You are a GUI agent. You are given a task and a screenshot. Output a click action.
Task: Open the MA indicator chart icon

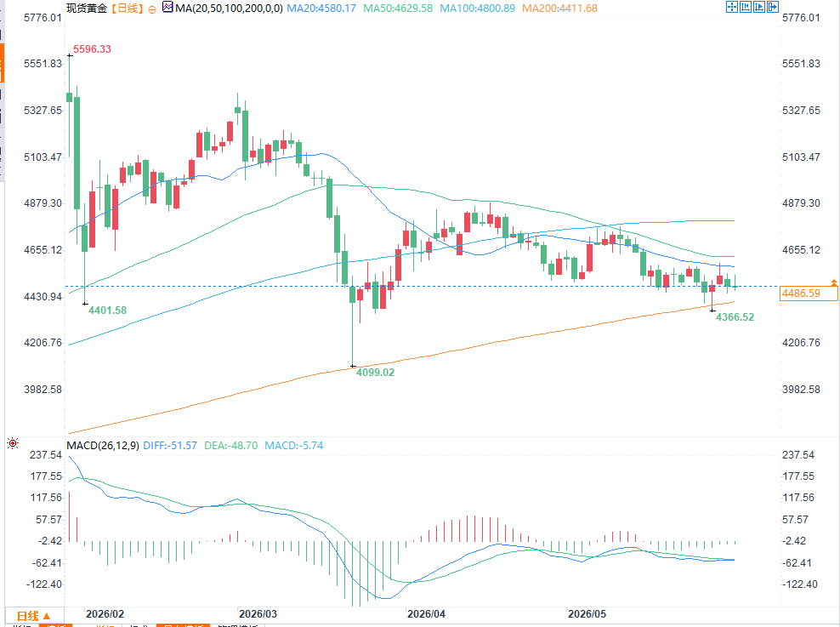coord(167,8)
